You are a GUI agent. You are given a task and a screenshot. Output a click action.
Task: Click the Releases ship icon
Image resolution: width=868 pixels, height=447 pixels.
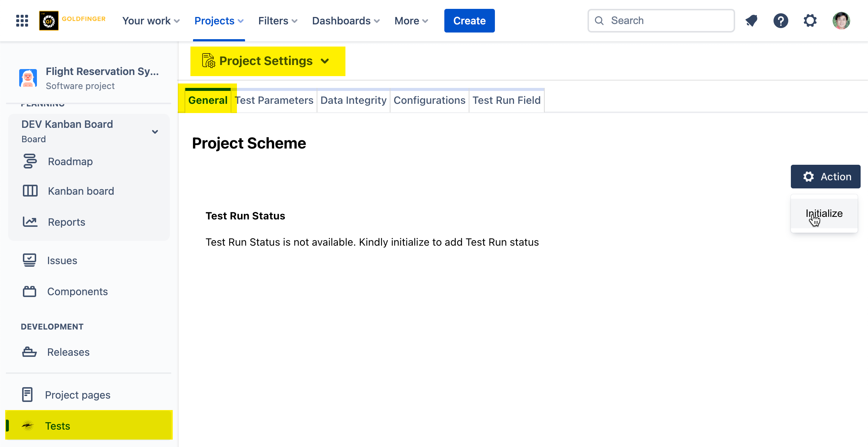[30, 352]
